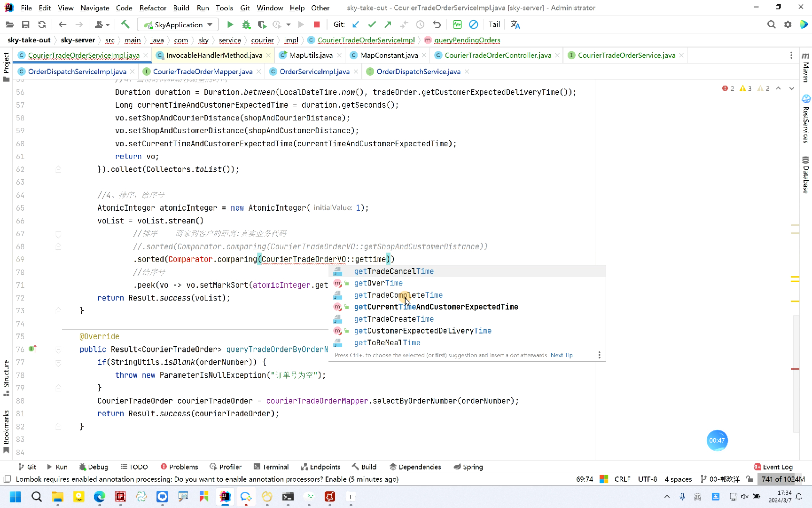Click Tail button in toolbar

click(x=494, y=24)
